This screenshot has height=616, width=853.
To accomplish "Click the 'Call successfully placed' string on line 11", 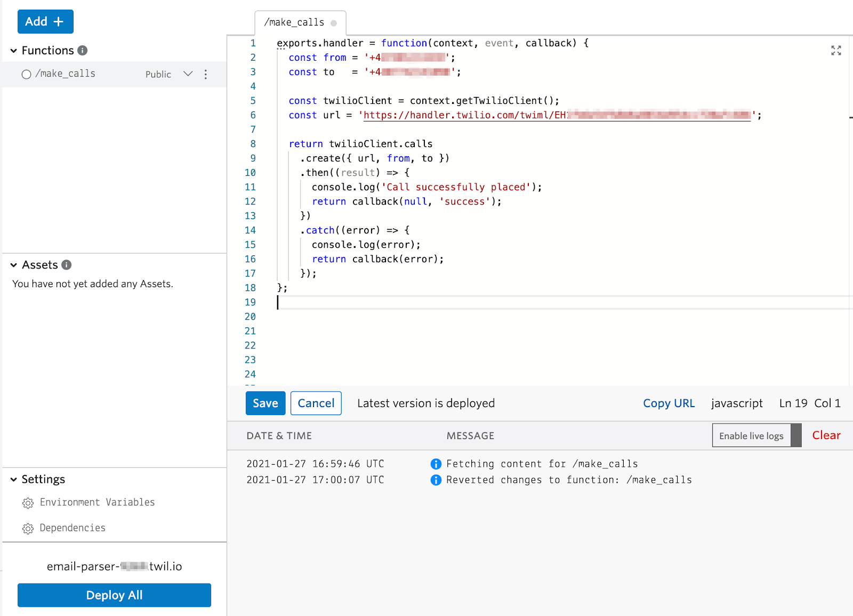I will tap(456, 187).
